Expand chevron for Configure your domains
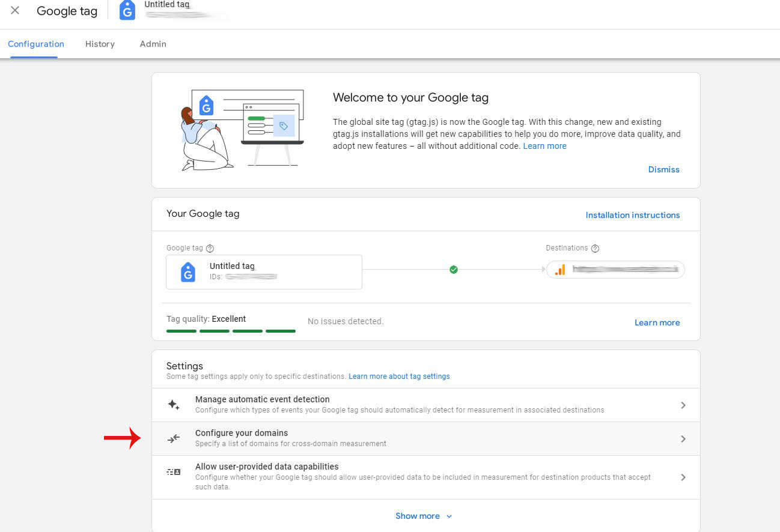 (x=683, y=439)
